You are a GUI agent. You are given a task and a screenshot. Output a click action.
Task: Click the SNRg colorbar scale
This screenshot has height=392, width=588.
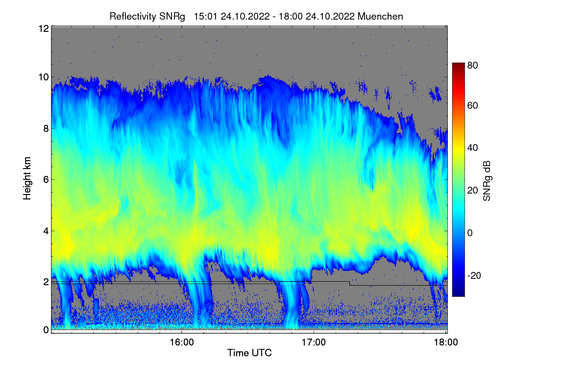pyautogui.click(x=458, y=179)
